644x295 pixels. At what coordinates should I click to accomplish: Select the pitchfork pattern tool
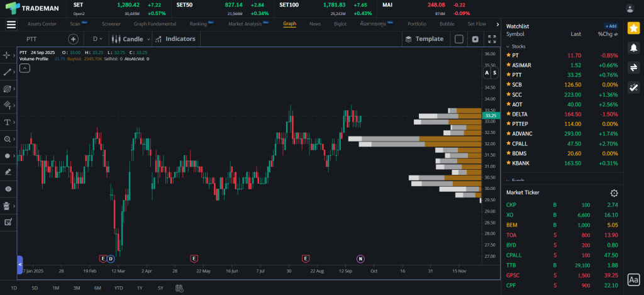tap(7, 105)
